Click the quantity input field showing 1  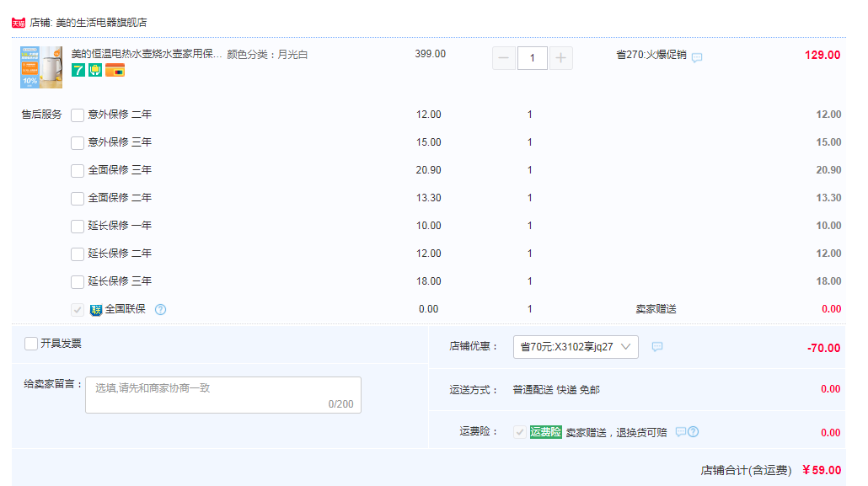[533, 58]
